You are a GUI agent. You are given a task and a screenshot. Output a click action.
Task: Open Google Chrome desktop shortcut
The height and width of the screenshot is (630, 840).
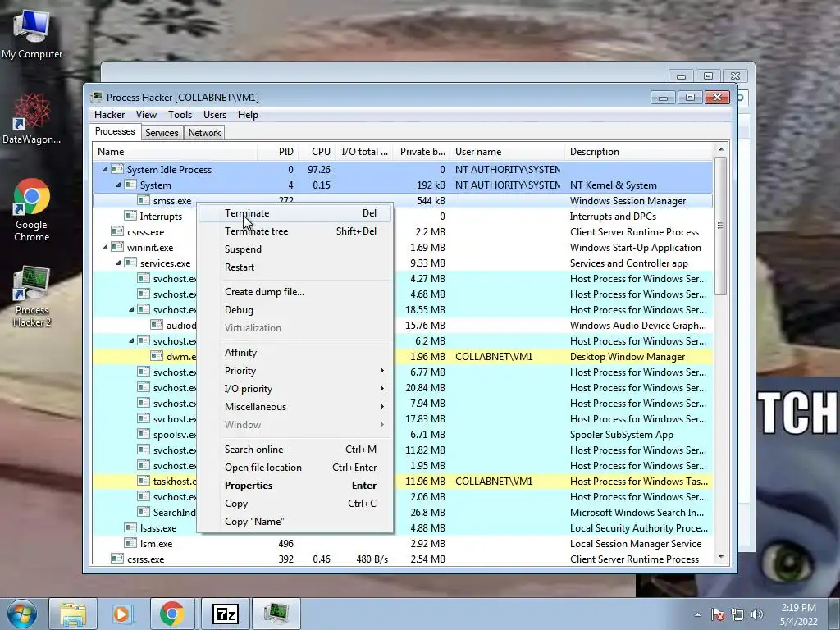click(x=32, y=210)
